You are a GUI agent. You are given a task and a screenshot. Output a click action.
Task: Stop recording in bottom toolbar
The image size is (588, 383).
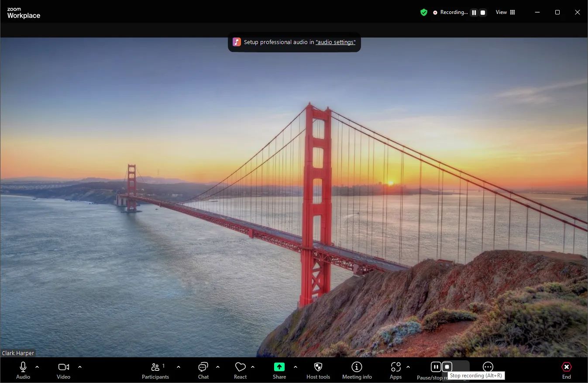pyautogui.click(x=447, y=367)
